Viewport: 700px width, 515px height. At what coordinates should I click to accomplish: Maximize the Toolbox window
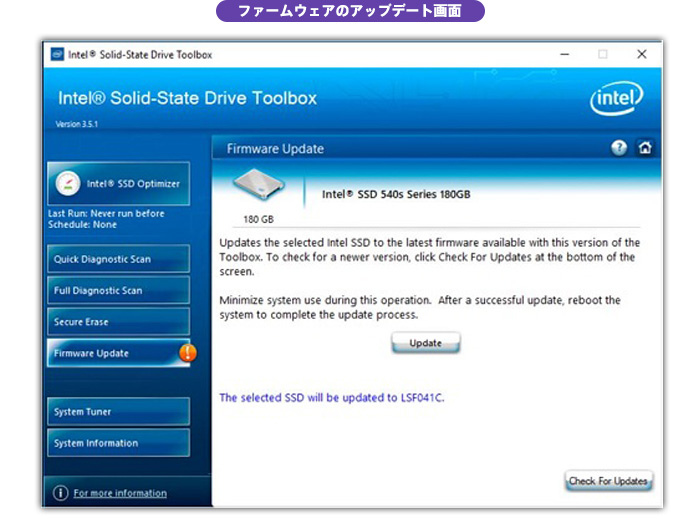602,54
